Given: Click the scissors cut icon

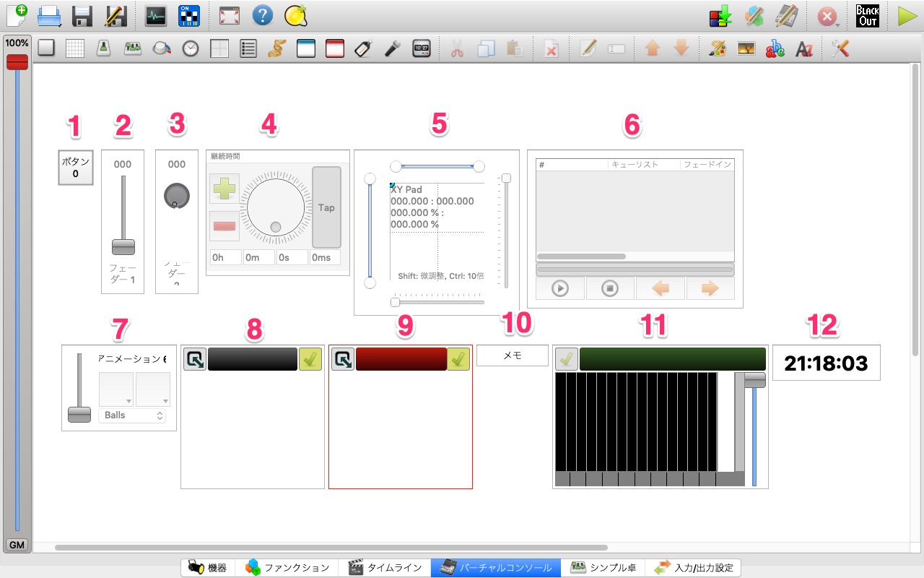Looking at the screenshot, I should tap(457, 48).
